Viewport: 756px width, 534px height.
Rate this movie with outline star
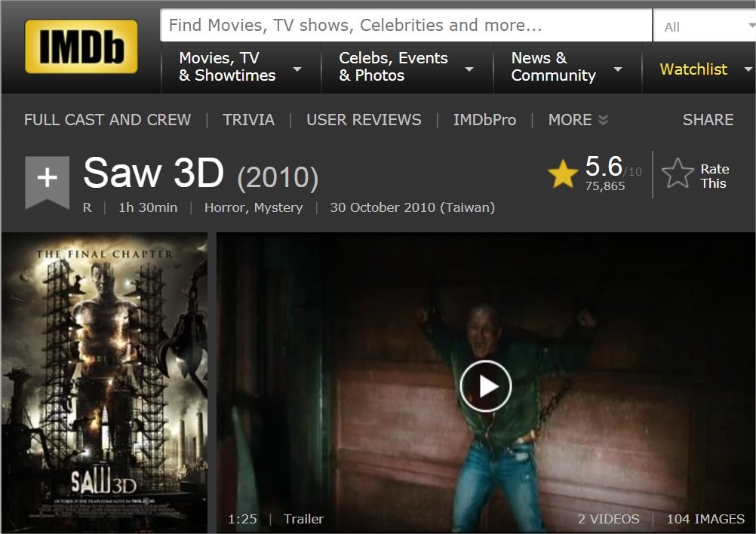tap(678, 174)
